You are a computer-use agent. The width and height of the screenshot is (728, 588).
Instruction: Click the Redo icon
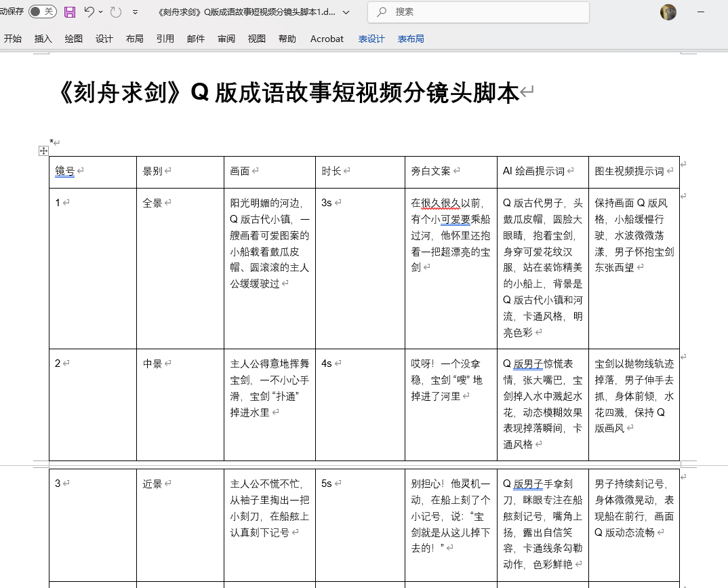tap(116, 12)
